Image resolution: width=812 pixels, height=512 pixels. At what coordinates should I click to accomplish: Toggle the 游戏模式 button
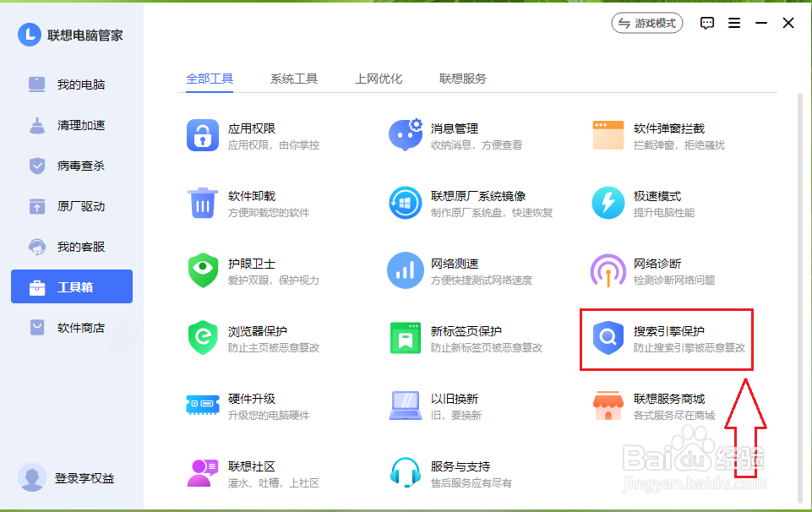click(x=647, y=24)
